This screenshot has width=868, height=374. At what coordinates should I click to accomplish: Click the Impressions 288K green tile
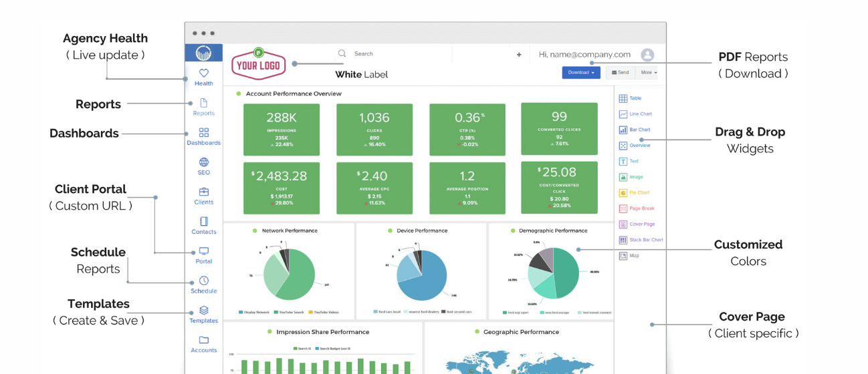click(x=282, y=130)
